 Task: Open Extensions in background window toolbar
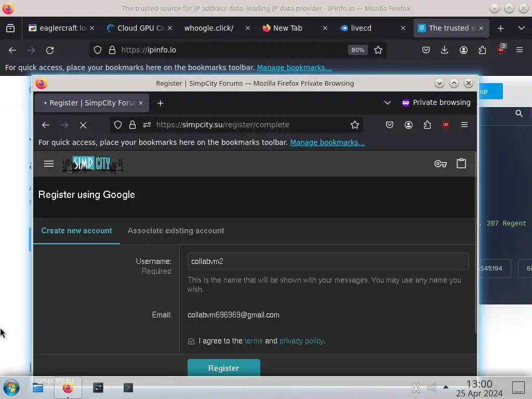(x=482, y=50)
